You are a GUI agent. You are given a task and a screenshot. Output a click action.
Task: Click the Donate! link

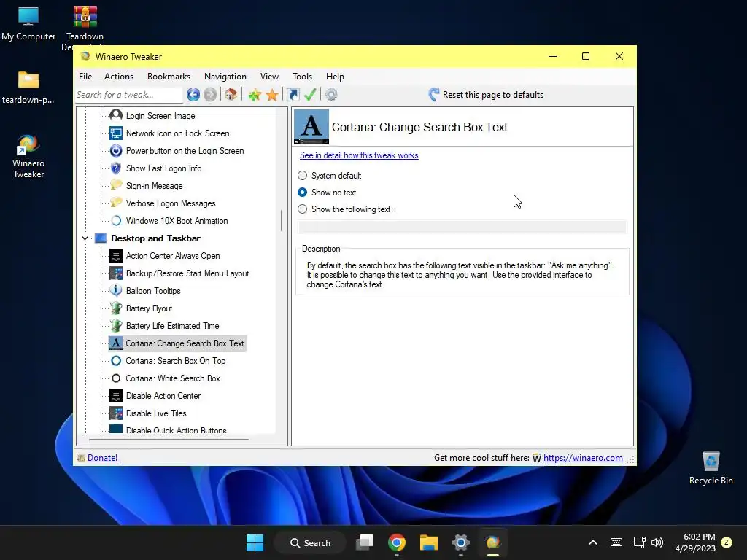point(102,458)
